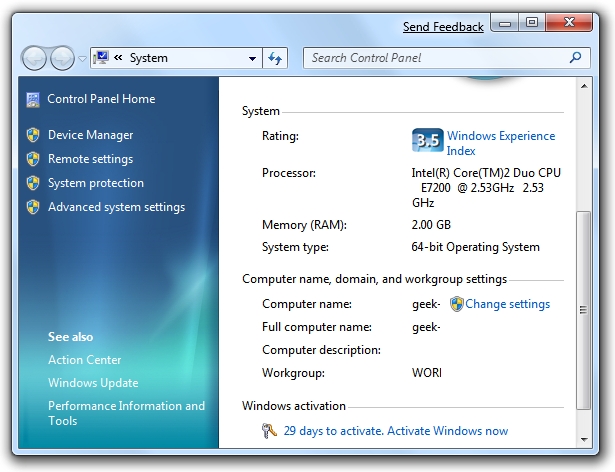
Task: Open Device Manager
Action: coord(91,135)
